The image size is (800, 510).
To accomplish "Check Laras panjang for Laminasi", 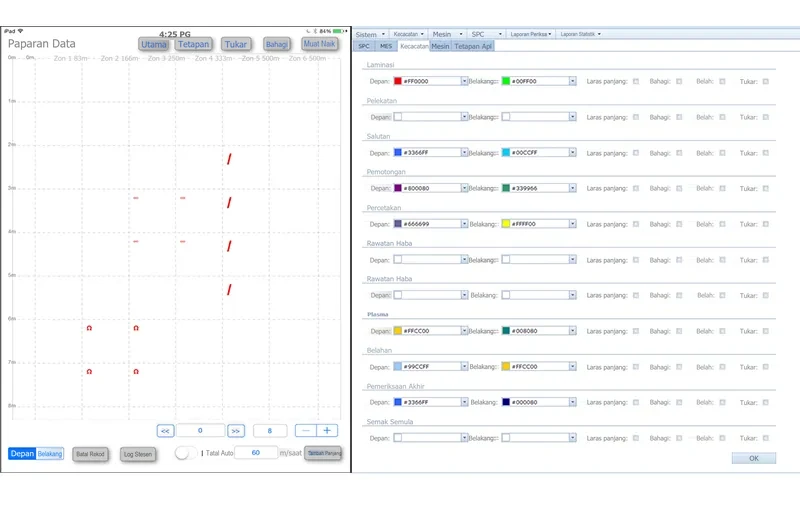I will coord(636,81).
